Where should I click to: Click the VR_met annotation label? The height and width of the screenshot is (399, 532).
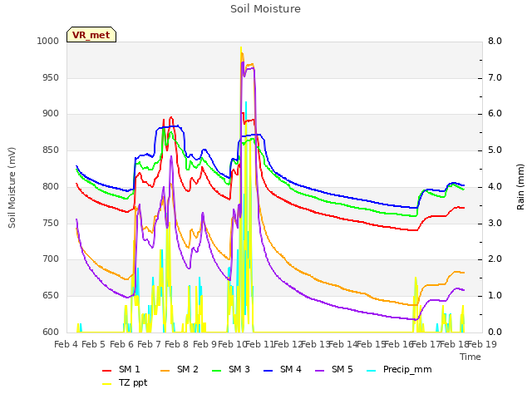pyautogui.click(x=91, y=35)
